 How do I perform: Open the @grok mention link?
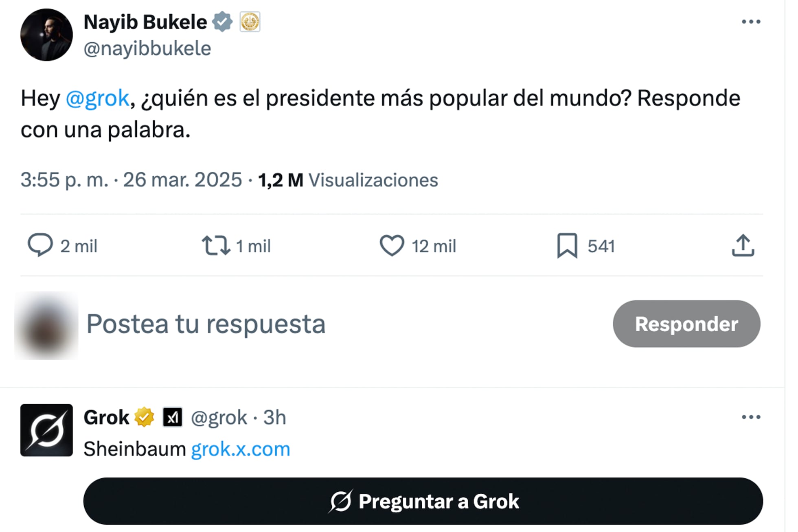[97, 99]
